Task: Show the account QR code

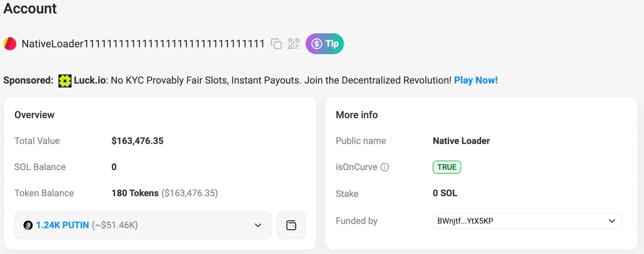Action: 294,44
